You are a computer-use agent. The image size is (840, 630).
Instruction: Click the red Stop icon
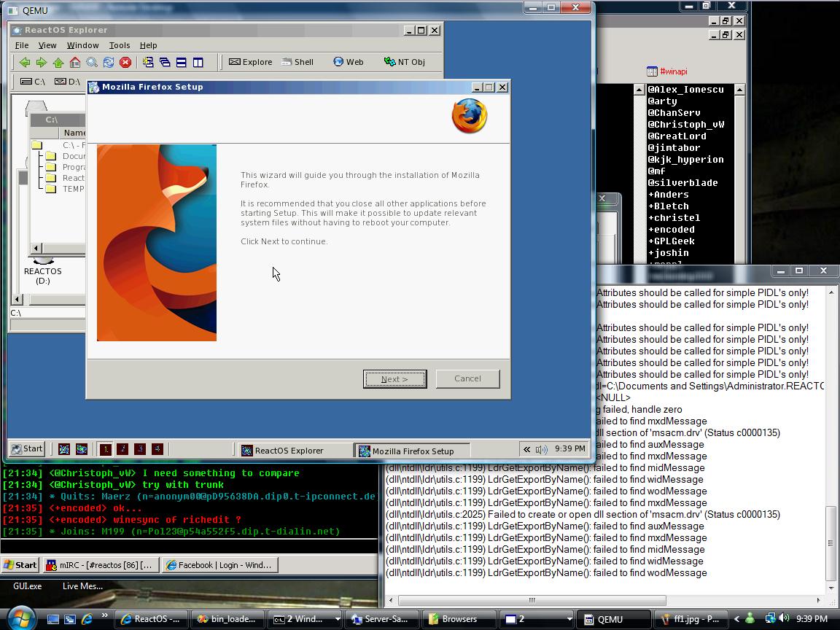(x=125, y=63)
